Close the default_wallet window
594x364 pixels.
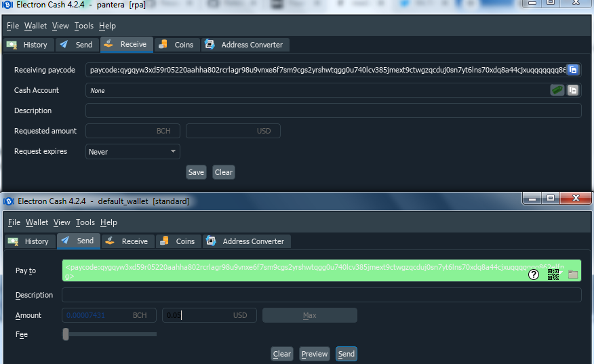point(576,198)
